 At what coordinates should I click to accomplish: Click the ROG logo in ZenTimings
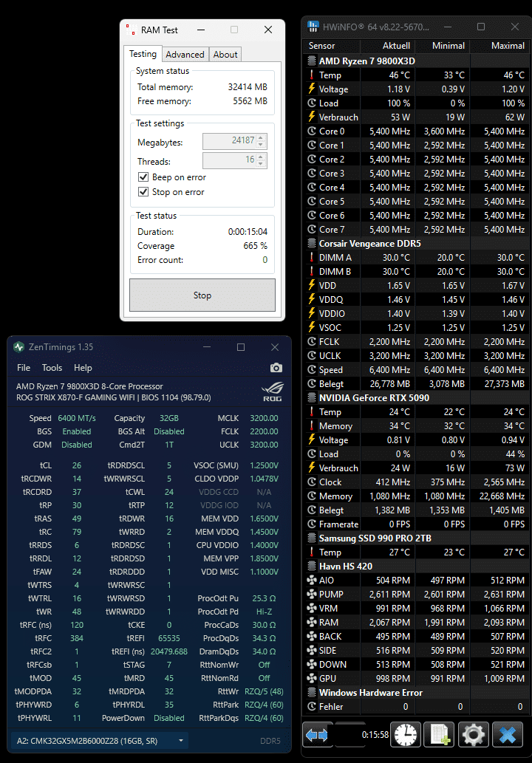[x=272, y=392]
